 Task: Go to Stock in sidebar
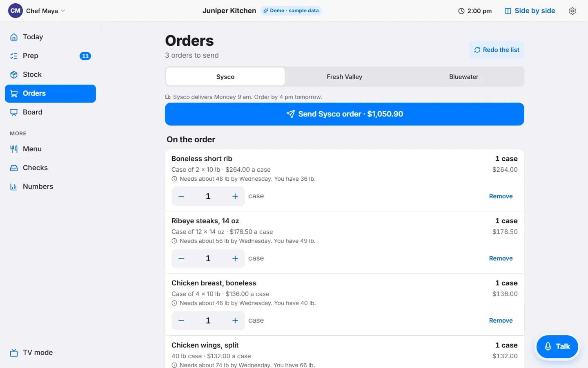pos(50,74)
